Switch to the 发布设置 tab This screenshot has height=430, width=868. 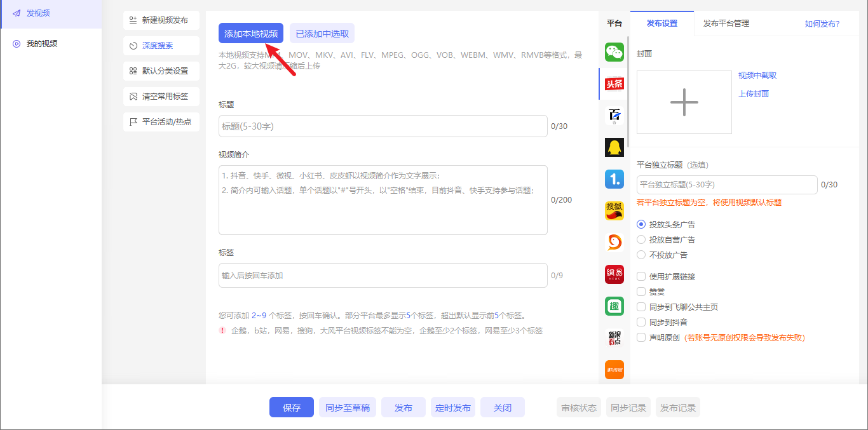[662, 24]
